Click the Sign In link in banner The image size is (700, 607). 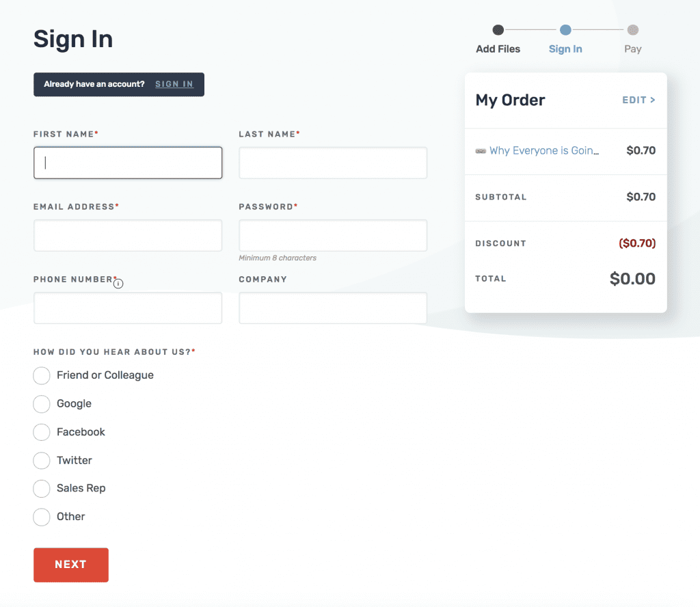coord(174,85)
